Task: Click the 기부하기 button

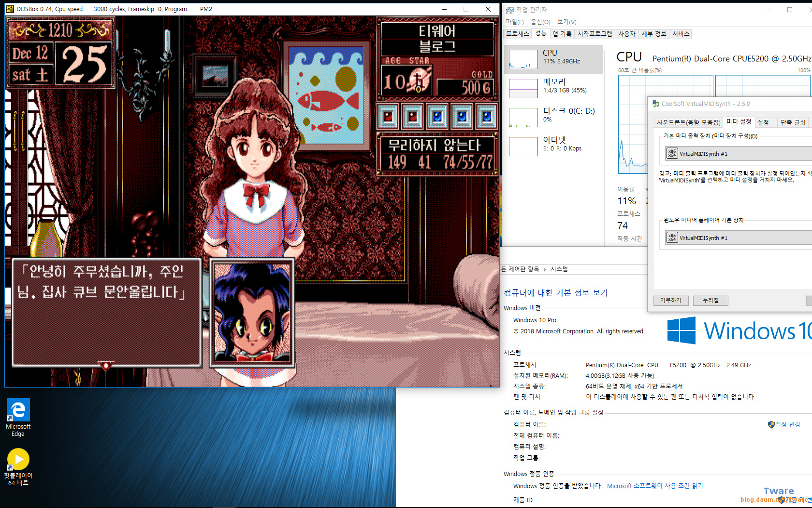Action: (x=670, y=300)
